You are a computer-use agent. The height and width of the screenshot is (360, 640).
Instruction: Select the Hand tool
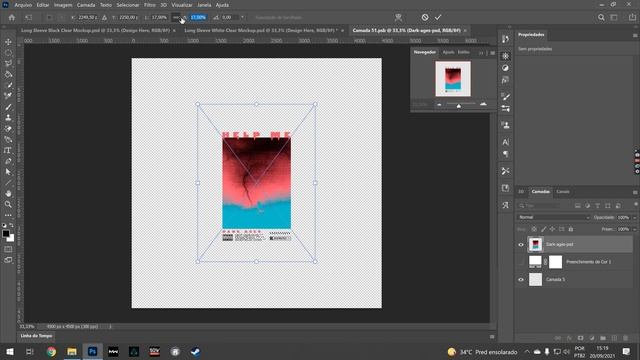point(8,193)
